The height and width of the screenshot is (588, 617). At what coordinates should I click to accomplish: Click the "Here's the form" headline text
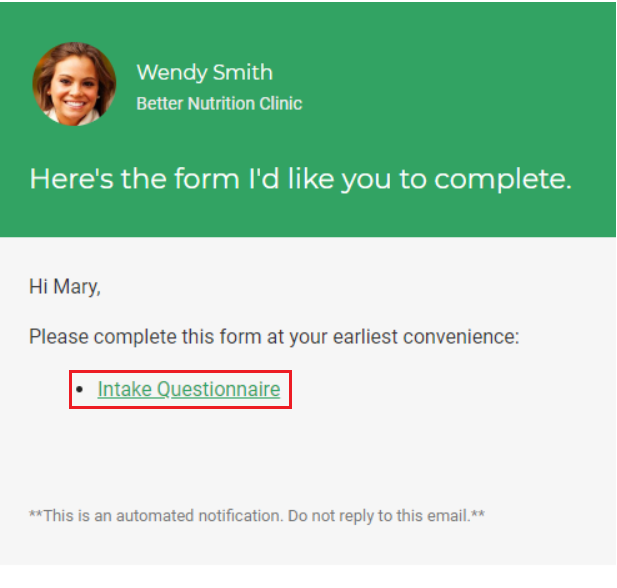point(301,179)
